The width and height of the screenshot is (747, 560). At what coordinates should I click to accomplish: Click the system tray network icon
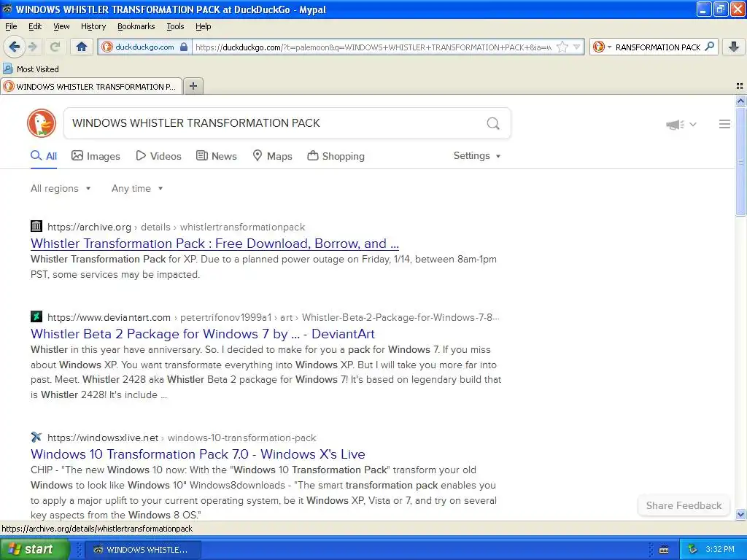pos(693,550)
